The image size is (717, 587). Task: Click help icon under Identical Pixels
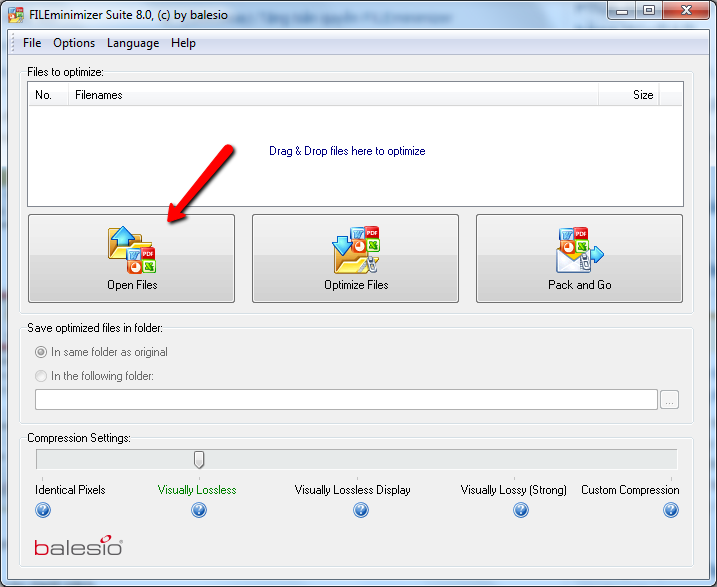pos(43,510)
